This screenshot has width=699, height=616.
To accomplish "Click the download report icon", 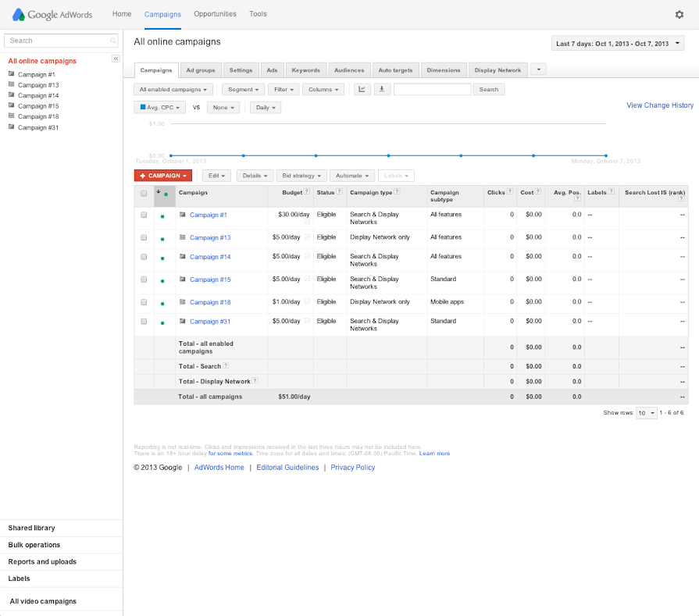I will click(381, 89).
